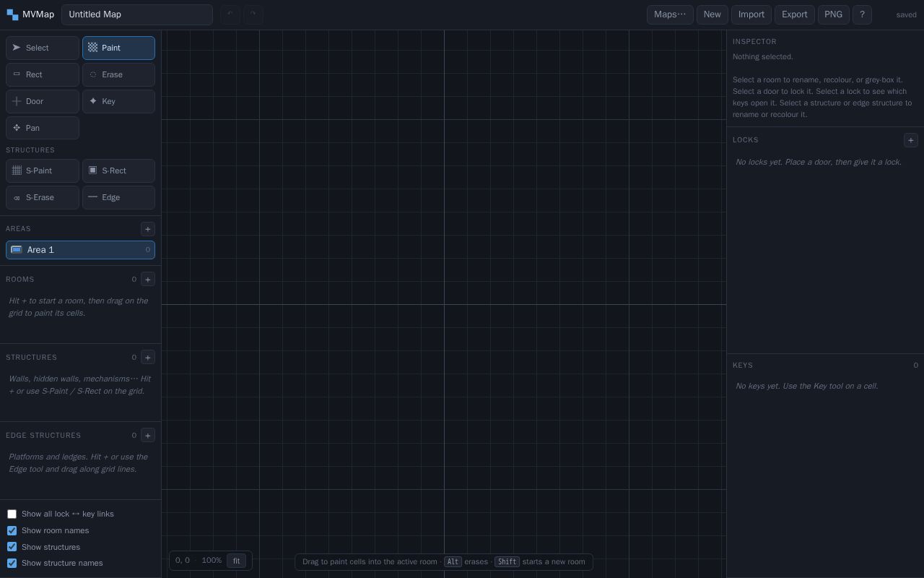Open the Export option
The height and width of the screenshot is (578, 924).
tap(795, 14)
